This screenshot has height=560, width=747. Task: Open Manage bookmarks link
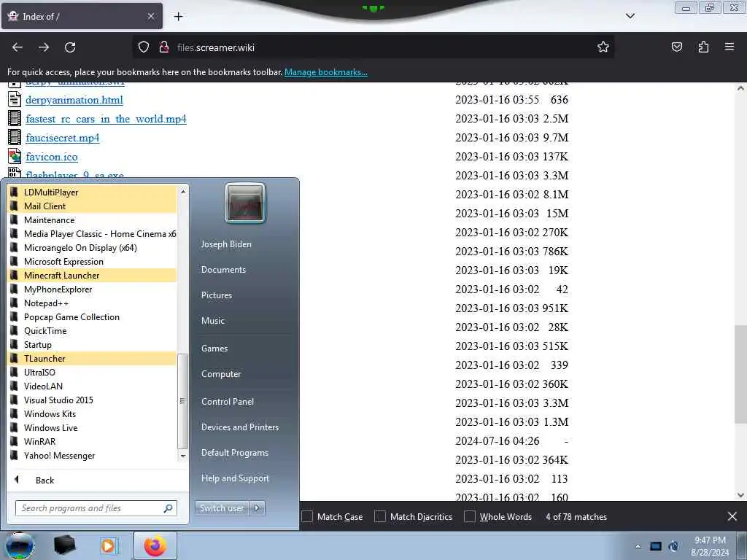point(326,72)
